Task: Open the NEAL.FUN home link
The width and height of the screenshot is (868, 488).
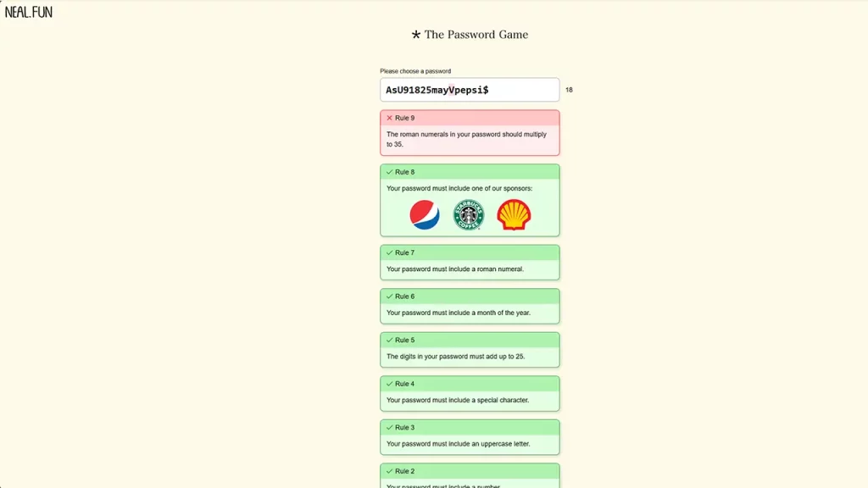Action: pos(29,13)
